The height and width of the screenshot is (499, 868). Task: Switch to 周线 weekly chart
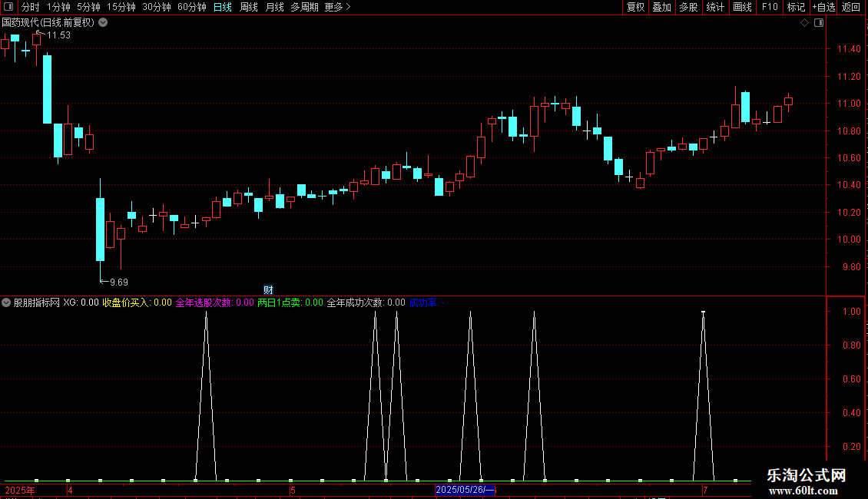(x=249, y=7)
